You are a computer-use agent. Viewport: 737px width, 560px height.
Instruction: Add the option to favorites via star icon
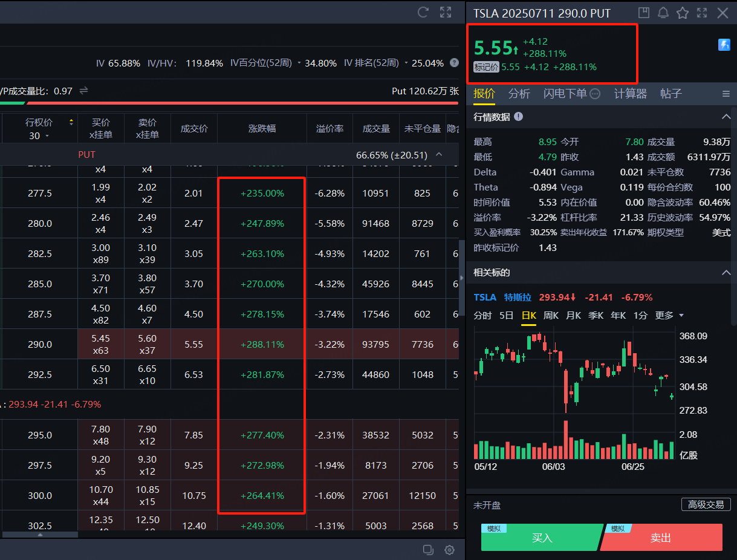683,13
